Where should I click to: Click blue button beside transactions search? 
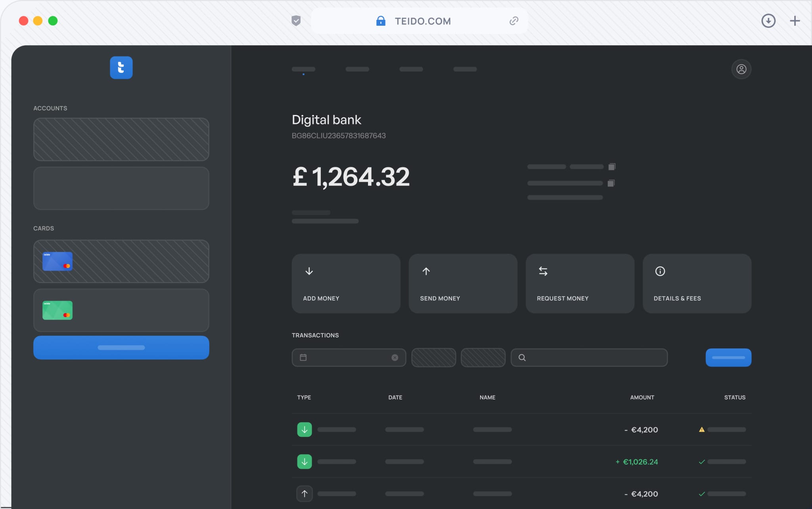coord(728,358)
